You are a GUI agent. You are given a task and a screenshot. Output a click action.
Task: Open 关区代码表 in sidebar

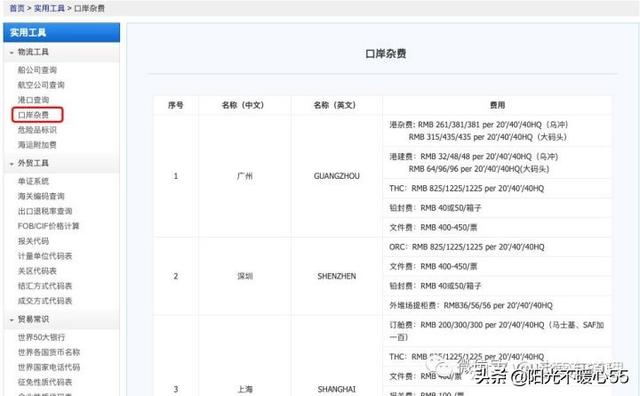coord(37,271)
